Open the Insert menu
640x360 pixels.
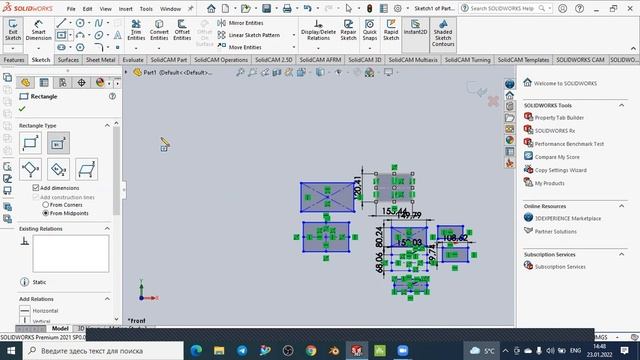click(126, 9)
